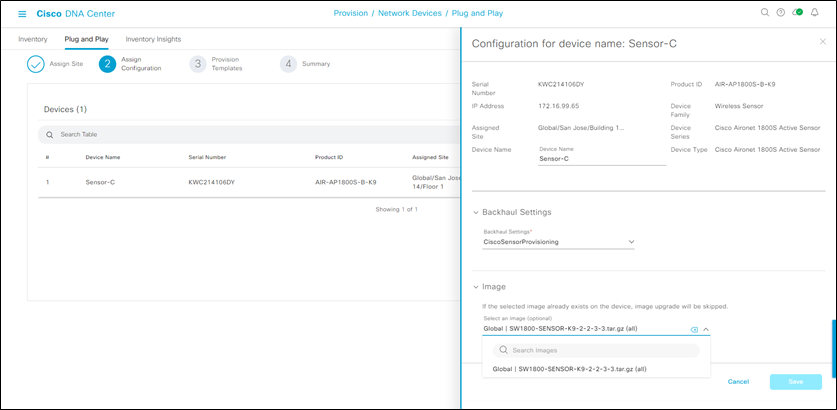Sort by Serial Number column header

[x=207, y=157]
